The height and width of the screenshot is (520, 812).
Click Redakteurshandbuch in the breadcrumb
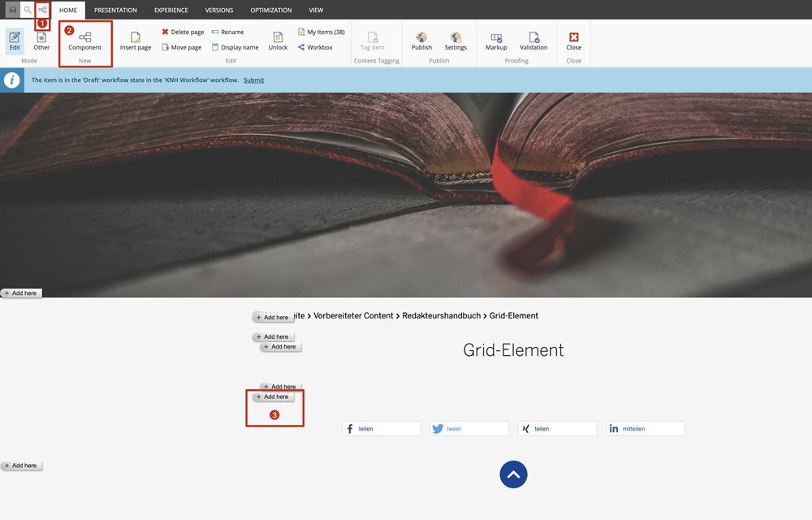(442, 316)
